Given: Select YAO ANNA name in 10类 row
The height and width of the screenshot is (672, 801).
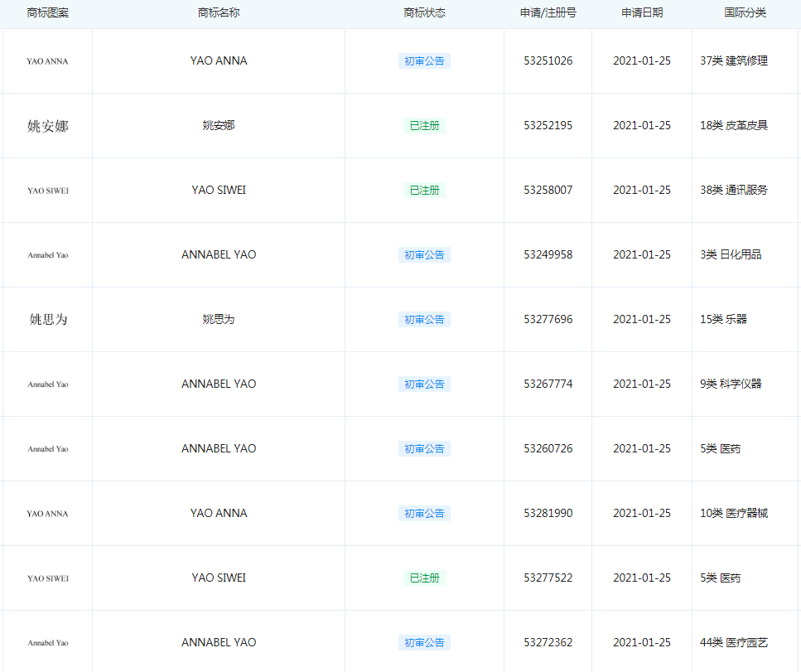Looking at the screenshot, I should [219, 513].
